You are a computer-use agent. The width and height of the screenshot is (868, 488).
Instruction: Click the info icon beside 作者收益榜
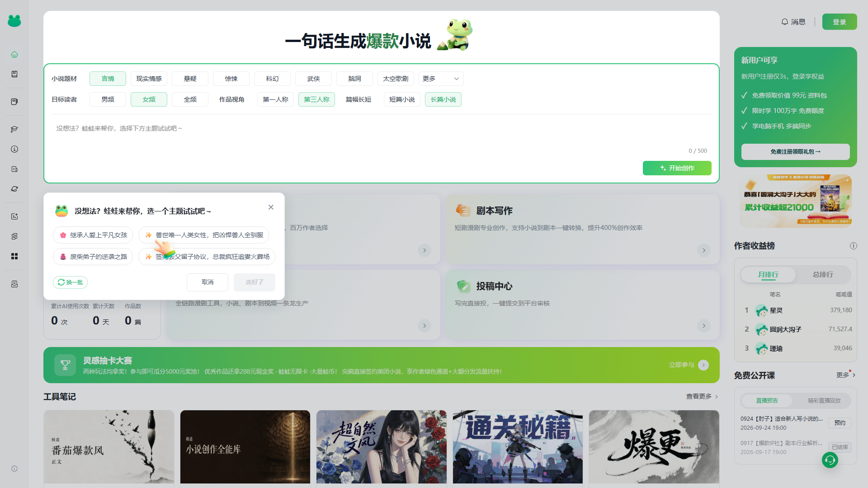[853, 246]
